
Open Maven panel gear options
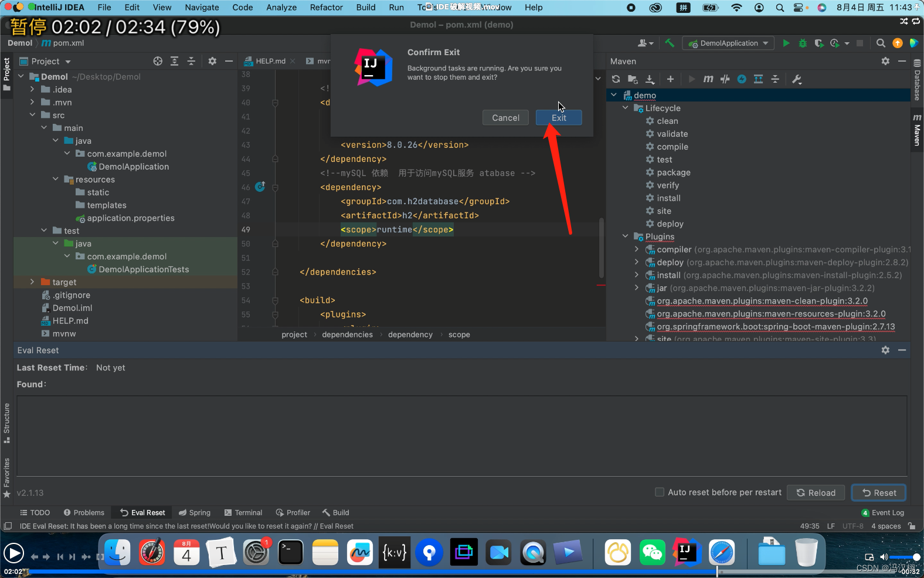coord(885,61)
